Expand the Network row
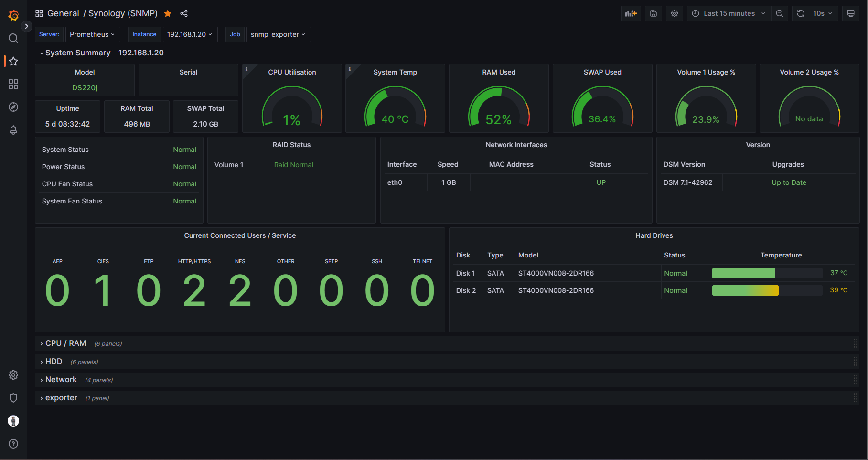 [61, 380]
